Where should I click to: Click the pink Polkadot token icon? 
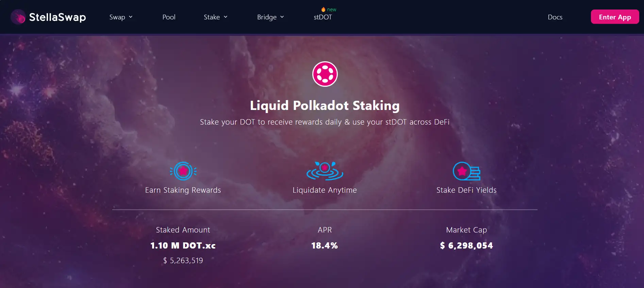click(x=325, y=74)
